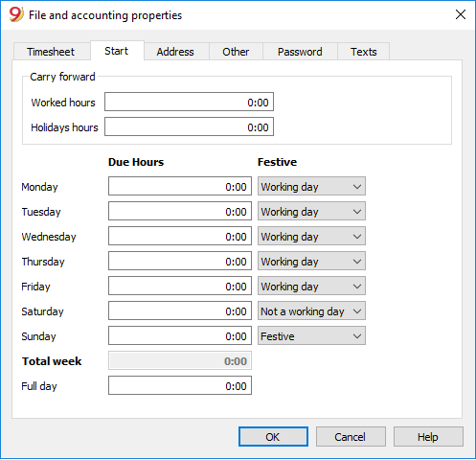
Task: Open the Password tab
Action: pyautogui.click(x=300, y=52)
